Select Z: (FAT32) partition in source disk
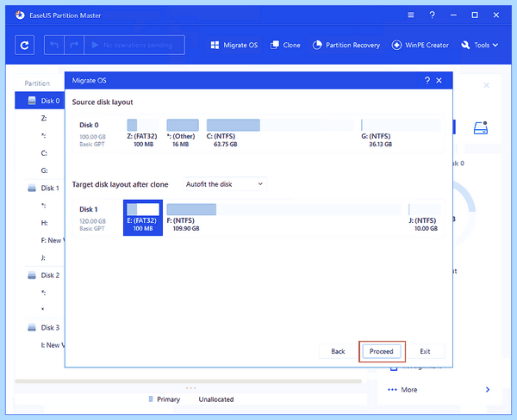Viewport: 517px width, 420px height. pyautogui.click(x=142, y=133)
